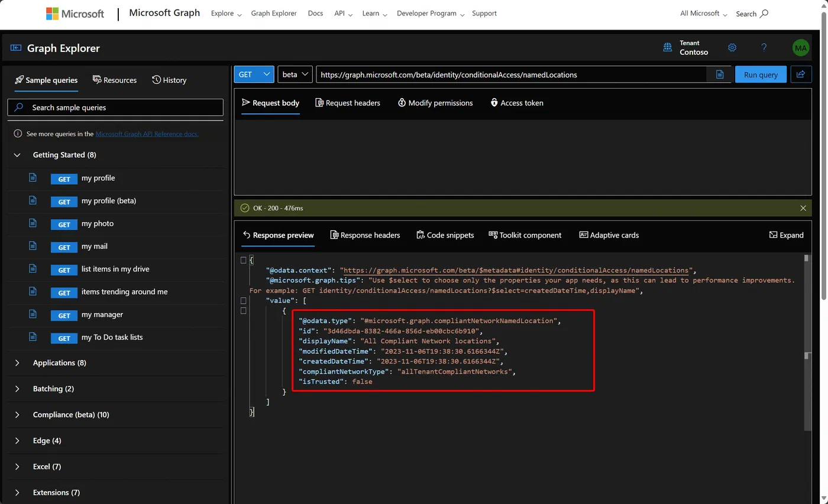Dismiss the OK 200 status bar
This screenshot has height=504, width=828.
click(x=803, y=208)
